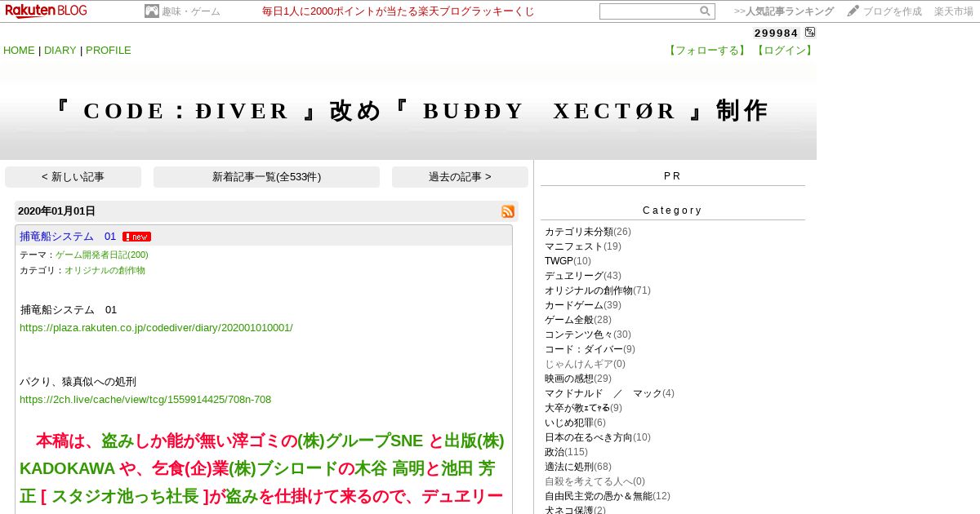Focus the blog search input field
Viewport: 980px width, 514px height.
click(x=649, y=11)
